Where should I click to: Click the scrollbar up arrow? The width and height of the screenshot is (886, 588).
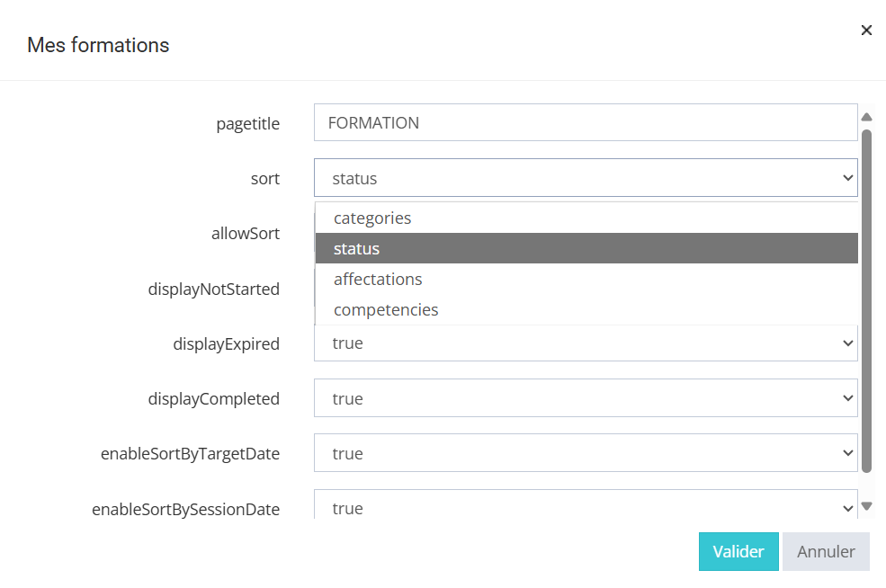pos(866,117)
